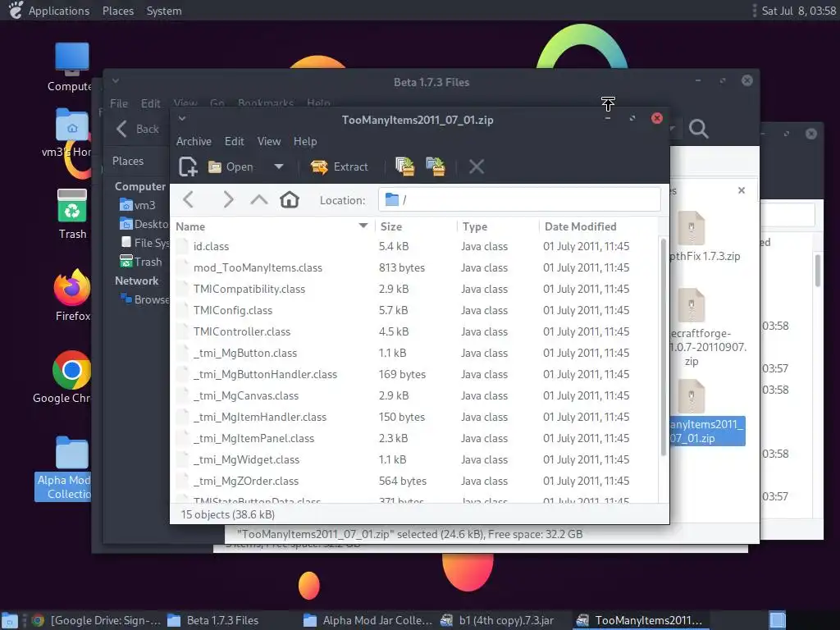Extract the archive files
This screenshot has height=630, width=840.
pos(339,167)
